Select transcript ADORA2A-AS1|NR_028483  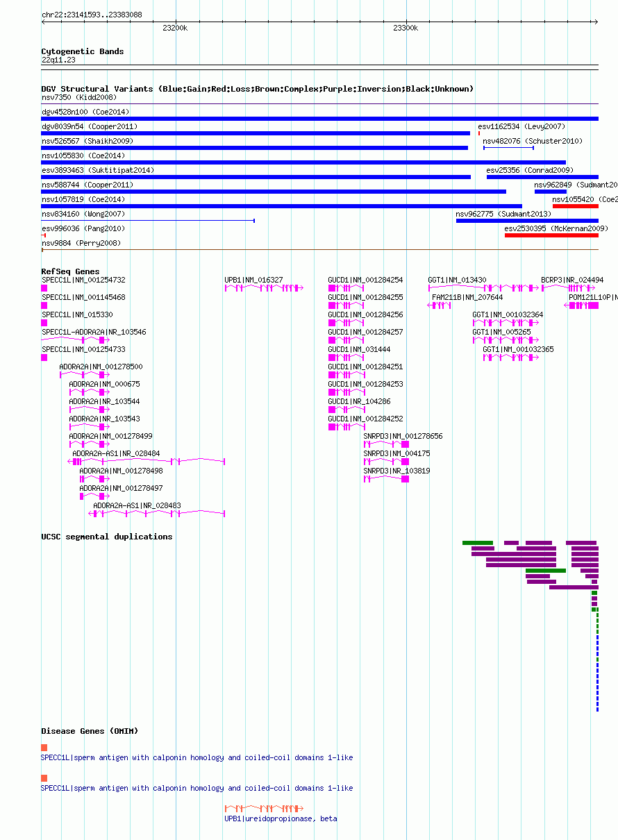(x=137, y=506)
